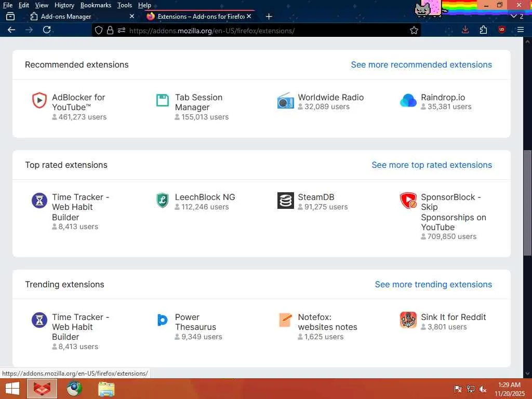Click the LeechBlock NG shield icon
Screen dimensions: 532x399
coord(162,200)
